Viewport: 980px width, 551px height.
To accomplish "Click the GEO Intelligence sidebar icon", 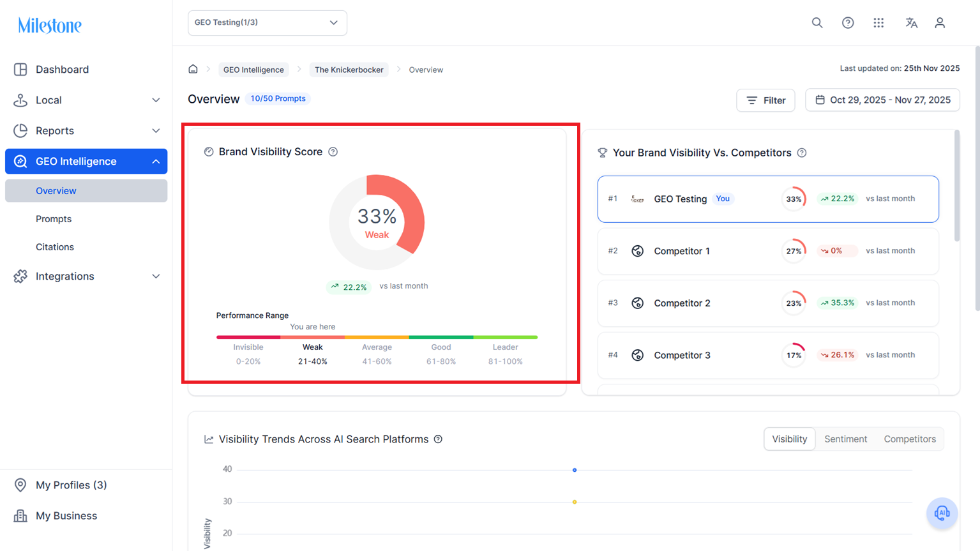I will point(20,162).
